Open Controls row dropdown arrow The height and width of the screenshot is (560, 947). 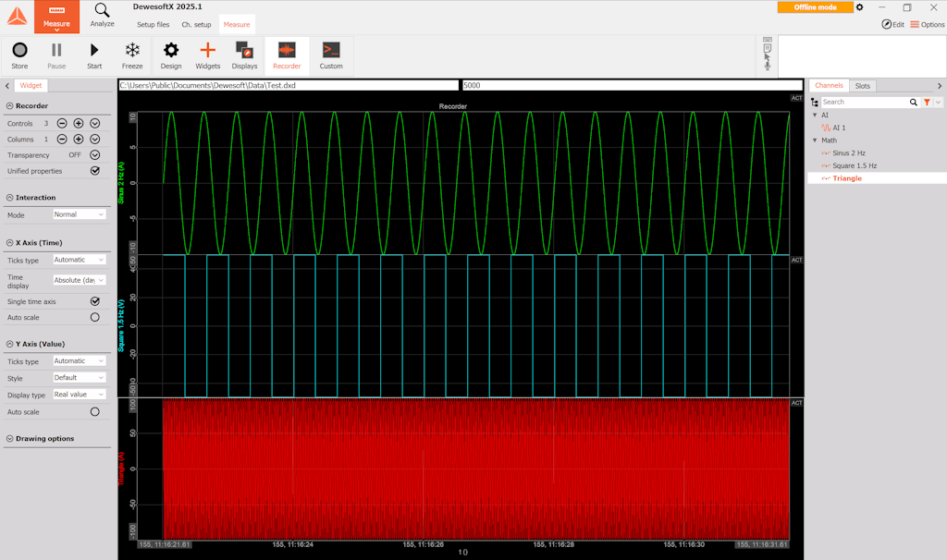tap(95, 123)
